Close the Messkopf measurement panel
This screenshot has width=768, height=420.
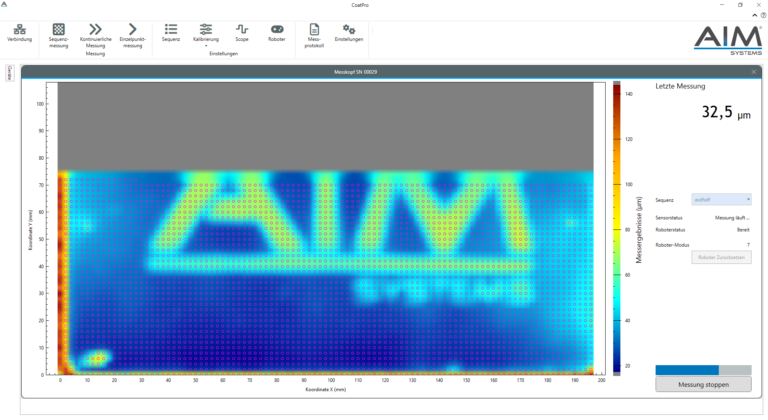(x=754, y=72)
